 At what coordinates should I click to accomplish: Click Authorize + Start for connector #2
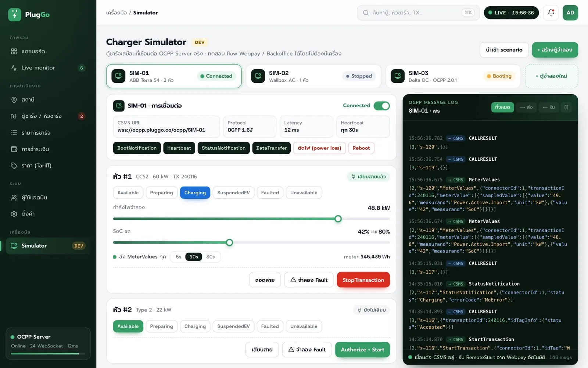[x=362, y=350]
